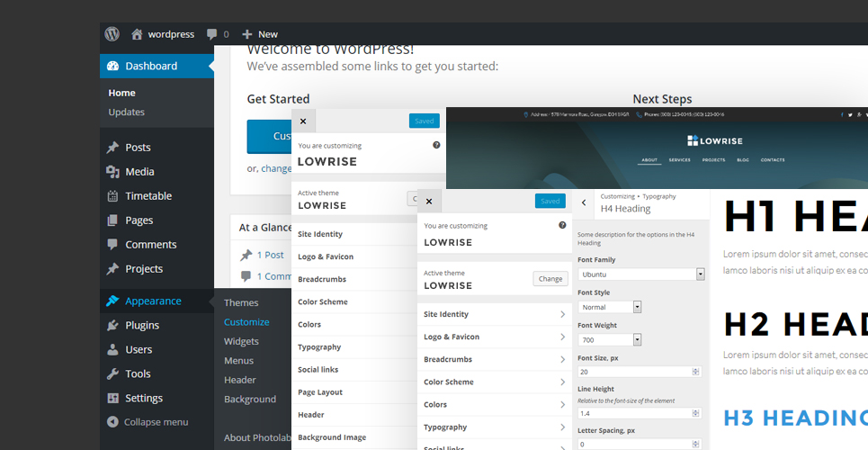
Task: Go to the Timetable menu
Action: (157, 196)
